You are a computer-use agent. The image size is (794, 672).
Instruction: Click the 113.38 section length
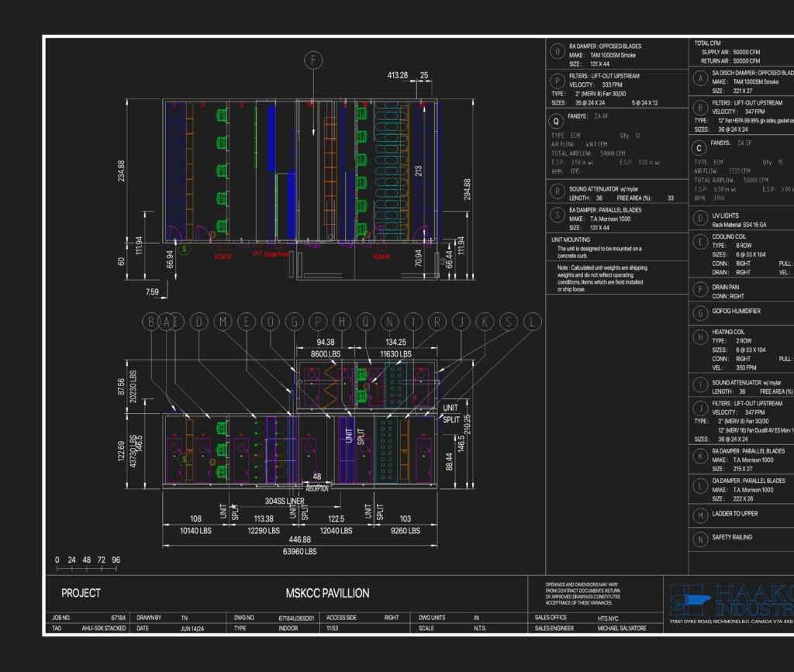(264, 519)
